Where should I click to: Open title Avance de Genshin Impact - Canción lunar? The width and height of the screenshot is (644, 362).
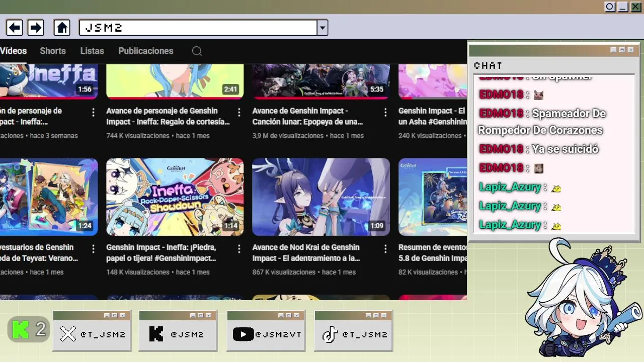click(x=307, y=116)
